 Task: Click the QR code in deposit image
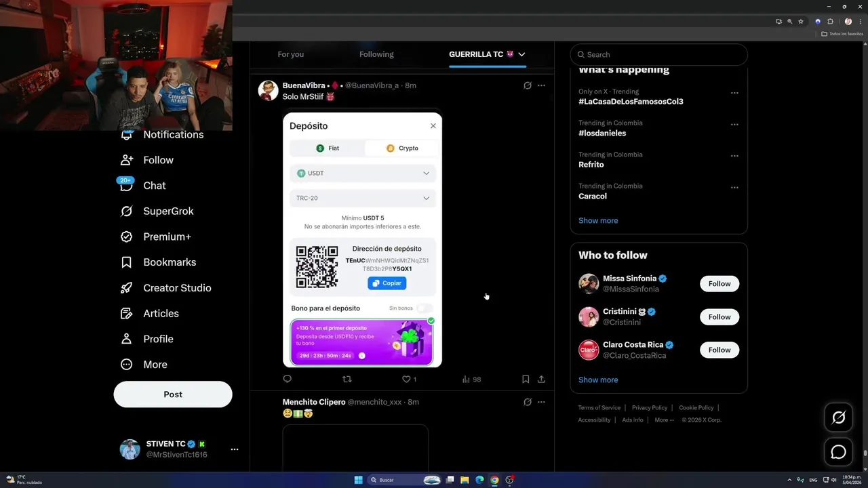(317, 267)
